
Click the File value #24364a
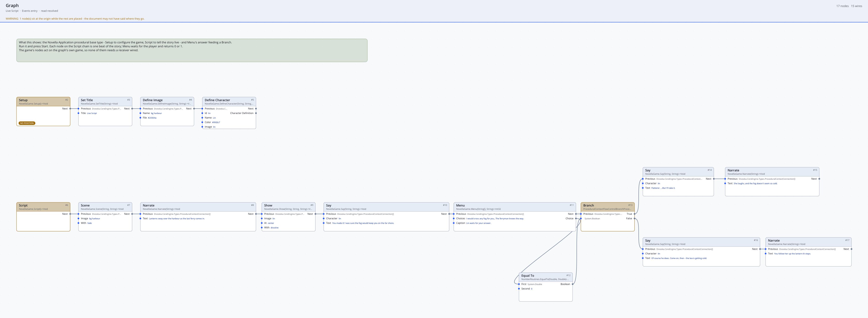coord(152,118)
